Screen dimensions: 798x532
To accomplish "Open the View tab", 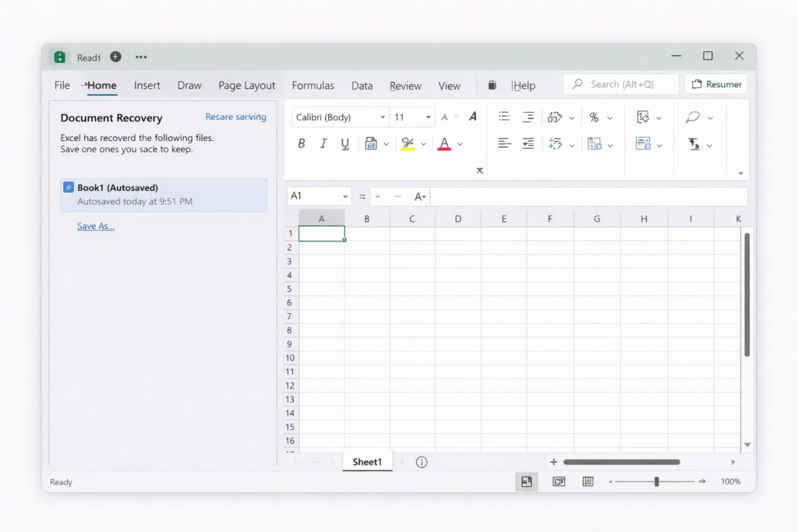I will [x=450, y=86].
